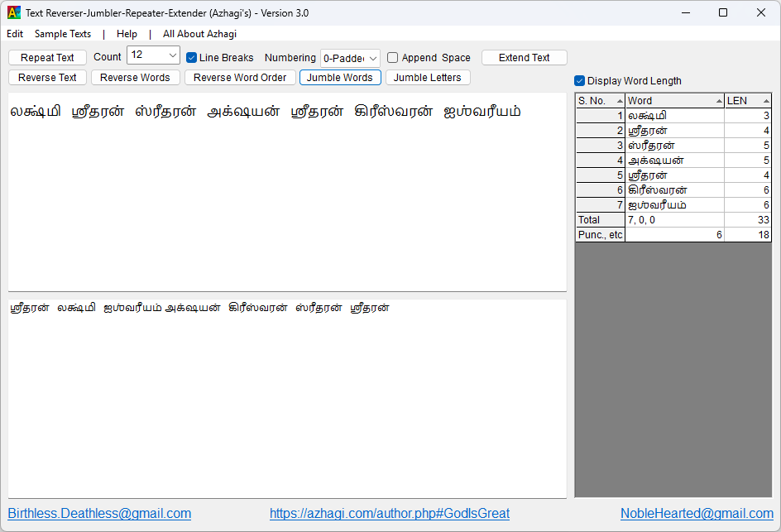Open the All About Azhagi menu

tap(199, 34)
